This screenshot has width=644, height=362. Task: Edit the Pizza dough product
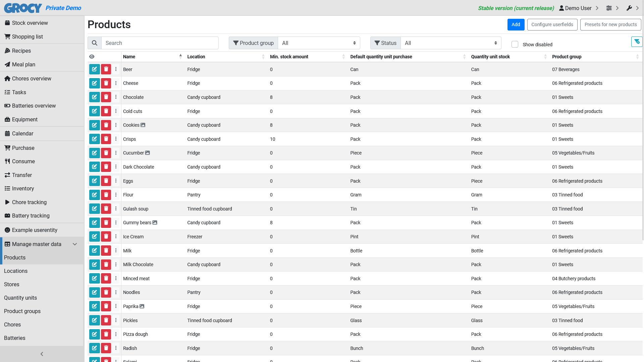pyautogui.click(x=95, y=334)
